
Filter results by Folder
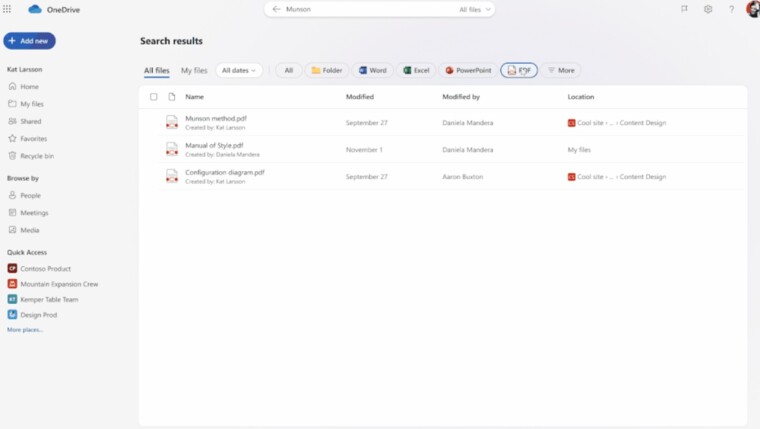point(327,70)
